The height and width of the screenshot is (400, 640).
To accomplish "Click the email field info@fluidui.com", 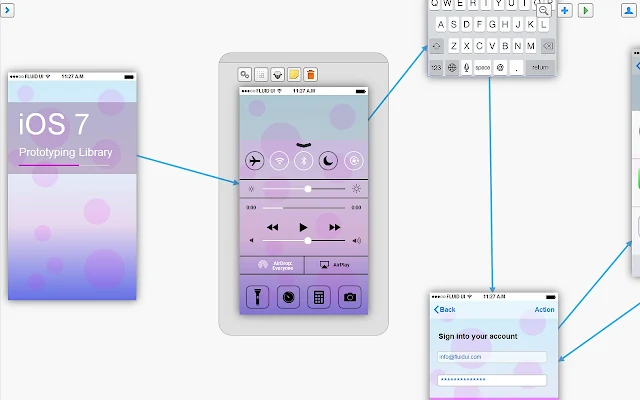I will pos(492,357).
